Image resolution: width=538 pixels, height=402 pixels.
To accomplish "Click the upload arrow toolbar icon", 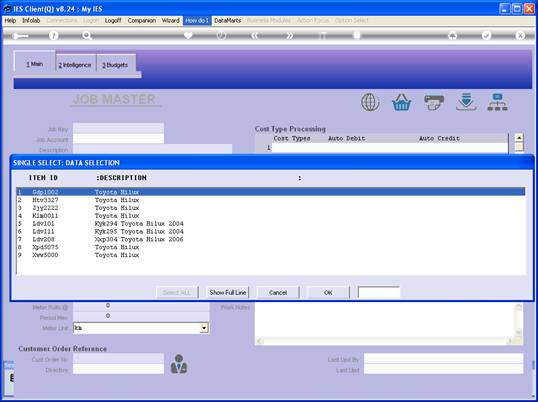I will tap(453, 35).
